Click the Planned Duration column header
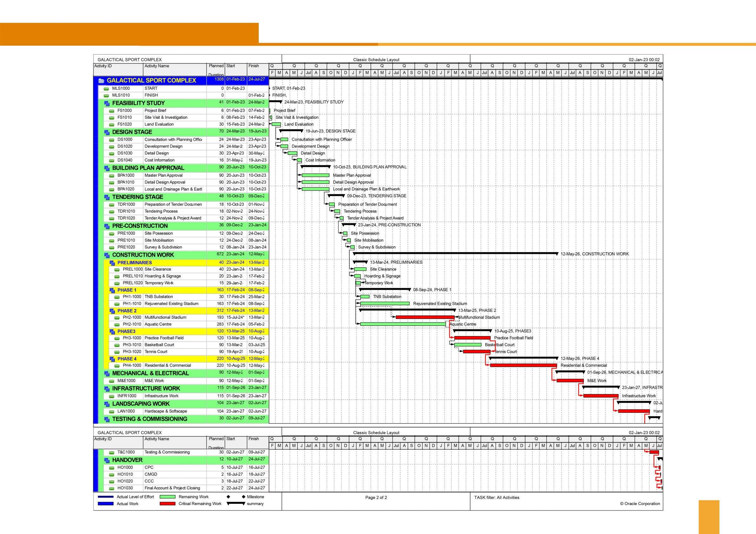Screen dimensions: 756x534 (x=216, y=70)
